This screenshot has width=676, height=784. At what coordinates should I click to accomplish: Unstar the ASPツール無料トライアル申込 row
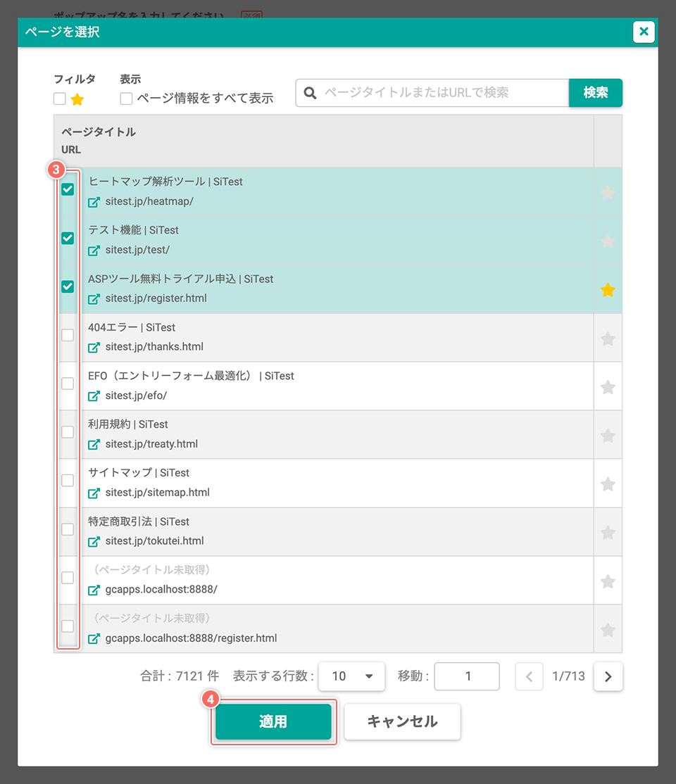608,289
